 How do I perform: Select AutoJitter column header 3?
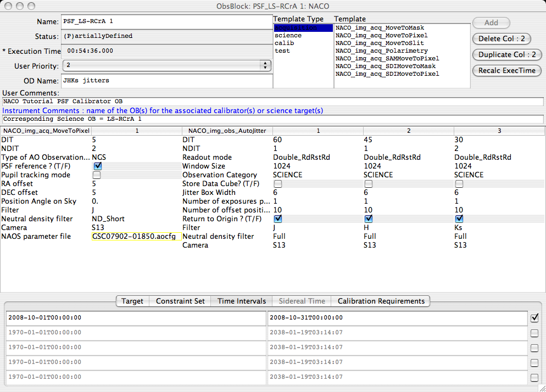[499, 131]
